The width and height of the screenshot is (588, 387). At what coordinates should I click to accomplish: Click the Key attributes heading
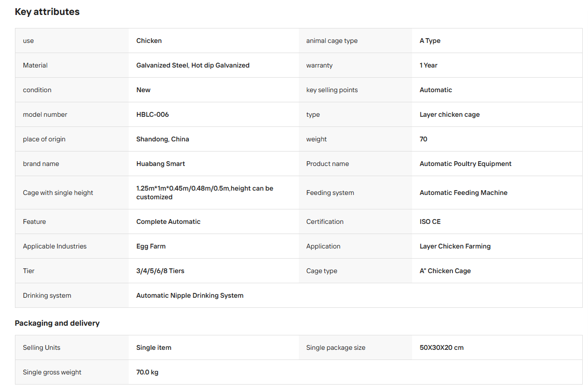click(47, 12)
